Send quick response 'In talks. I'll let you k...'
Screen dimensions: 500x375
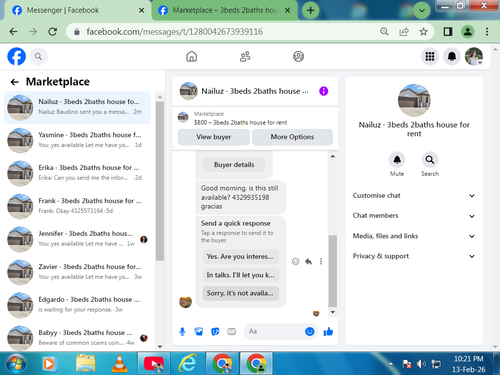pos(240,275)
